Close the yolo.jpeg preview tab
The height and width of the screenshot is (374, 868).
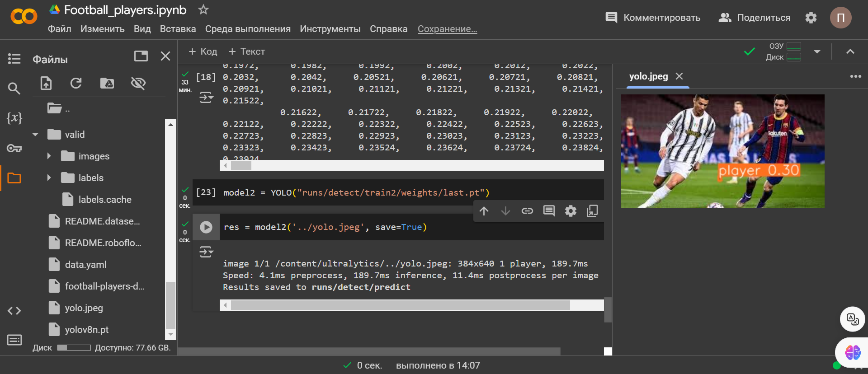[679, 76]
